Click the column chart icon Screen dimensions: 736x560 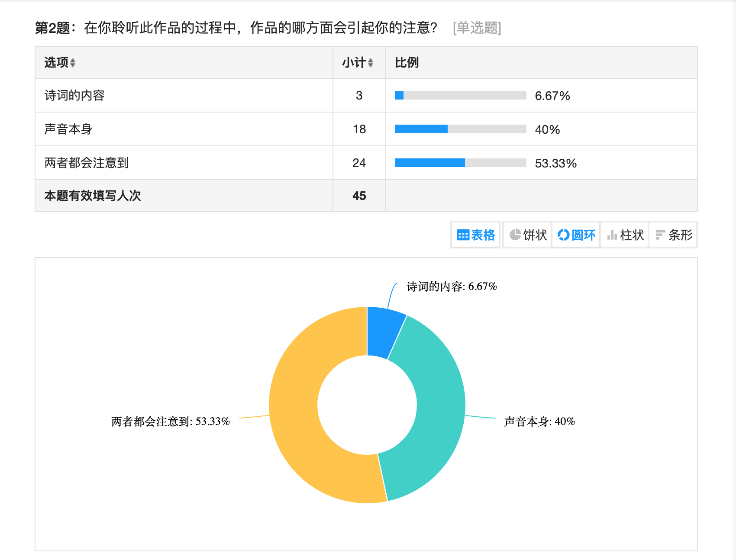pyautogui.click(x=612, y=235)
